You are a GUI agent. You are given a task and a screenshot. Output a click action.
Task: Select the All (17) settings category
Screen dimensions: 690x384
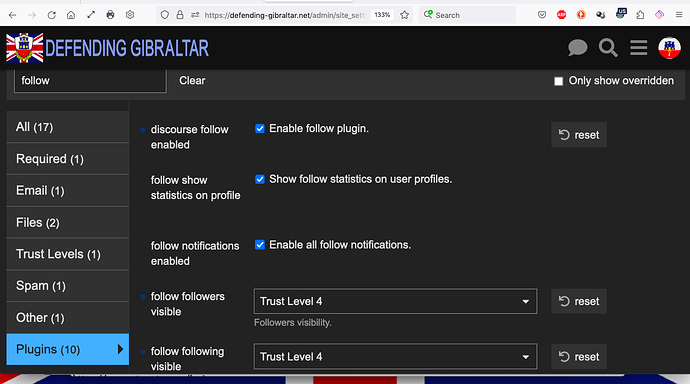click(68, 127)
